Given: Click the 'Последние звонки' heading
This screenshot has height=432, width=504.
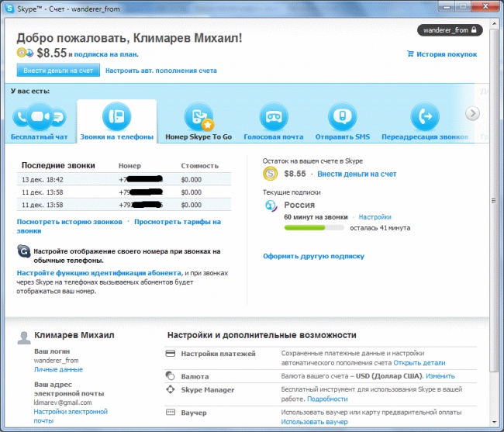Looking at the screenshot, I should 58,165.
